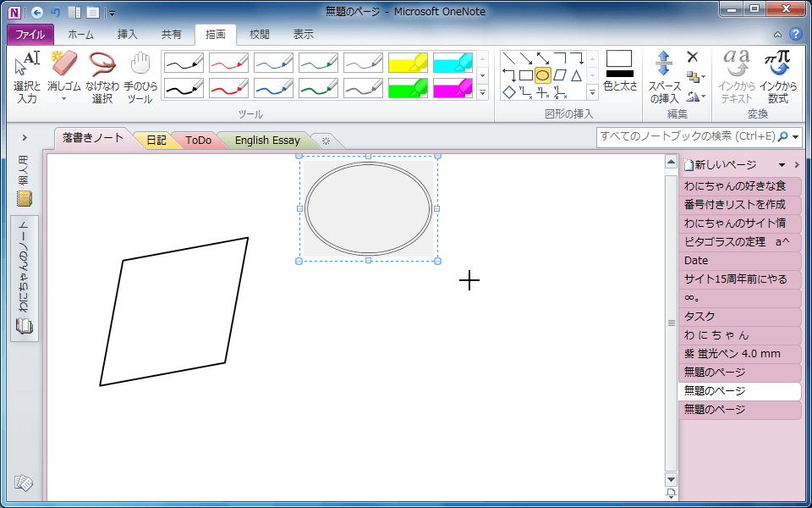Choose the double-headed arrow shape
Screen dimensions: 812x508
click(x=543, y=58)
